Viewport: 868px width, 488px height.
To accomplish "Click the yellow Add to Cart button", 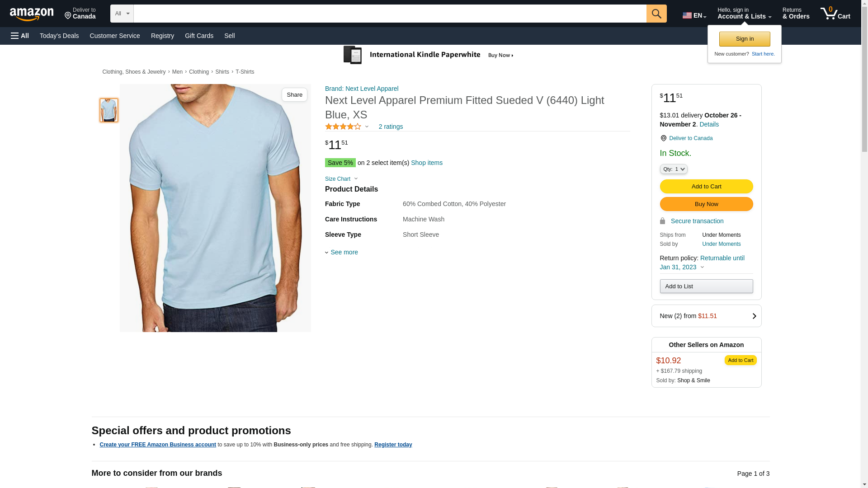I will [x=706, y=187].
